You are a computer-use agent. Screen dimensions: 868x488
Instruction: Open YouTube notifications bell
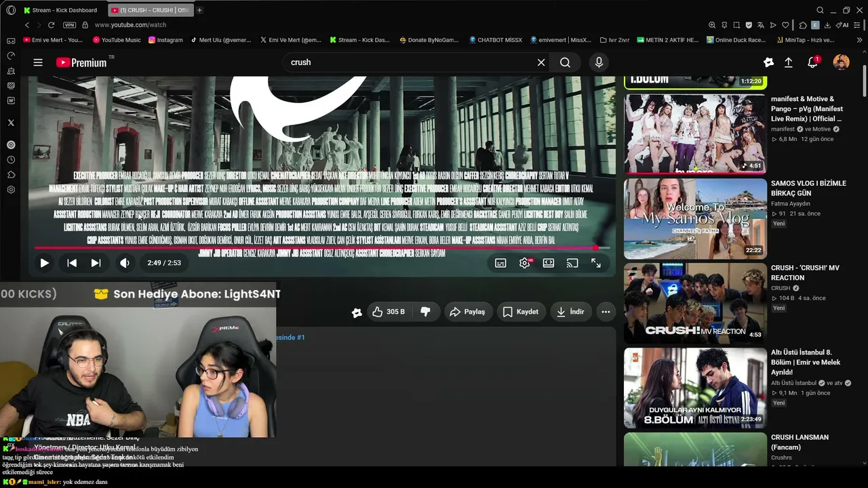pos(812,62)
